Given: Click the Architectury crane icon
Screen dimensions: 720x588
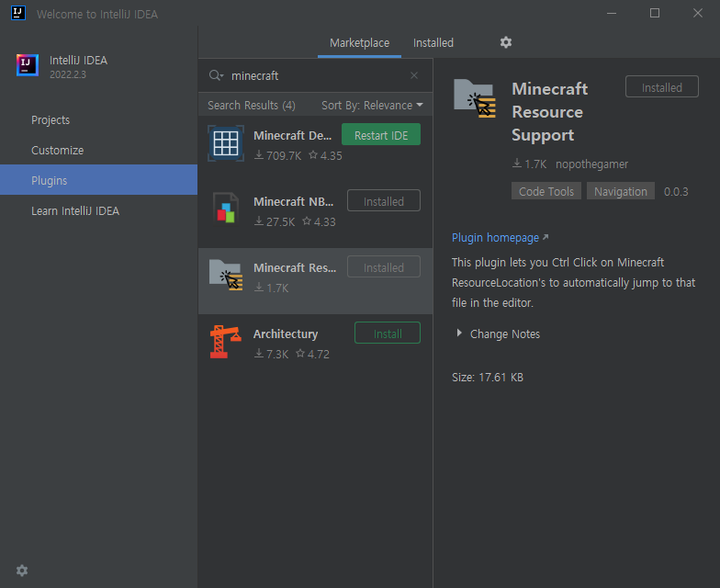Looking at the screenshot, I should click(225, 342).
